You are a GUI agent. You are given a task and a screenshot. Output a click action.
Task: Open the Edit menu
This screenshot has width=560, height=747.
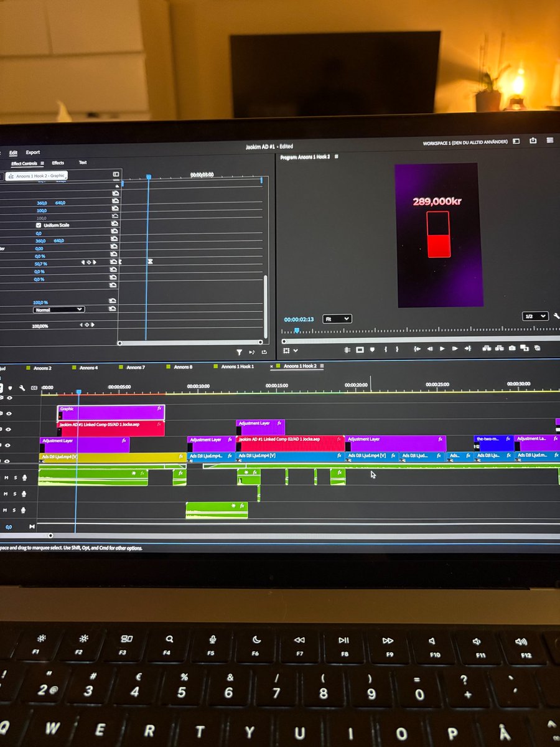click(14, 152)
